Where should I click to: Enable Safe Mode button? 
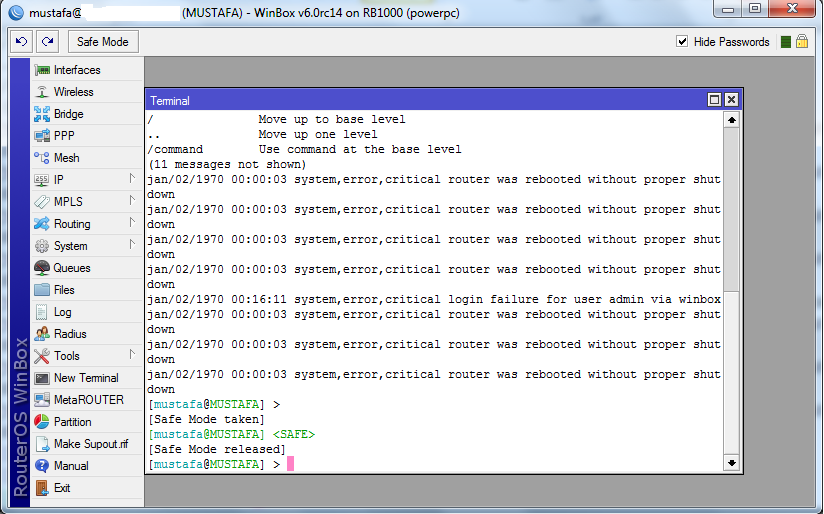coord(103,42)
